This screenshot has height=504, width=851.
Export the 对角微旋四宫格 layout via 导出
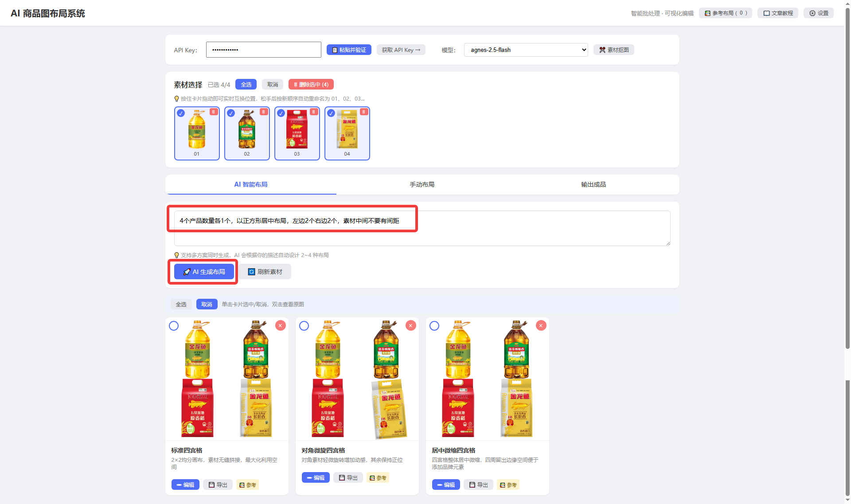[348, 477]
